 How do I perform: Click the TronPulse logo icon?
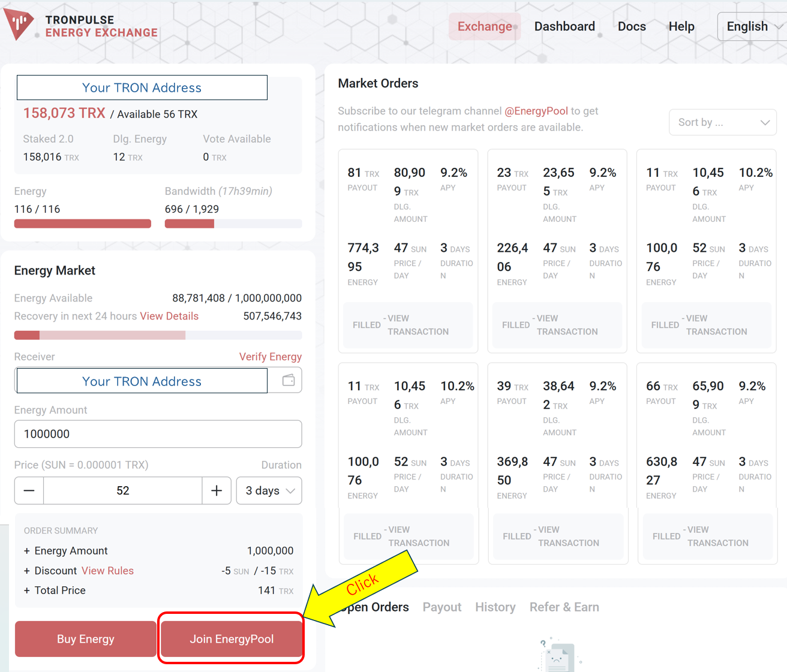pyautogui.click(x=19, y=25)
